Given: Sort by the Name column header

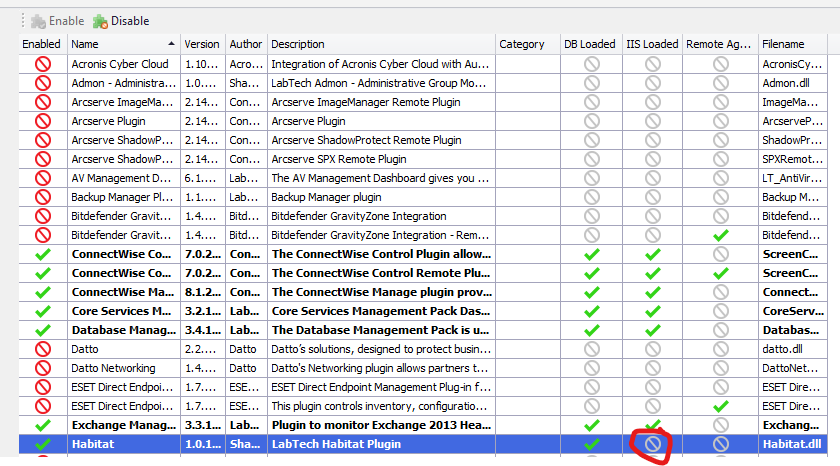Looking at the screenshot, I should [120, 44].
